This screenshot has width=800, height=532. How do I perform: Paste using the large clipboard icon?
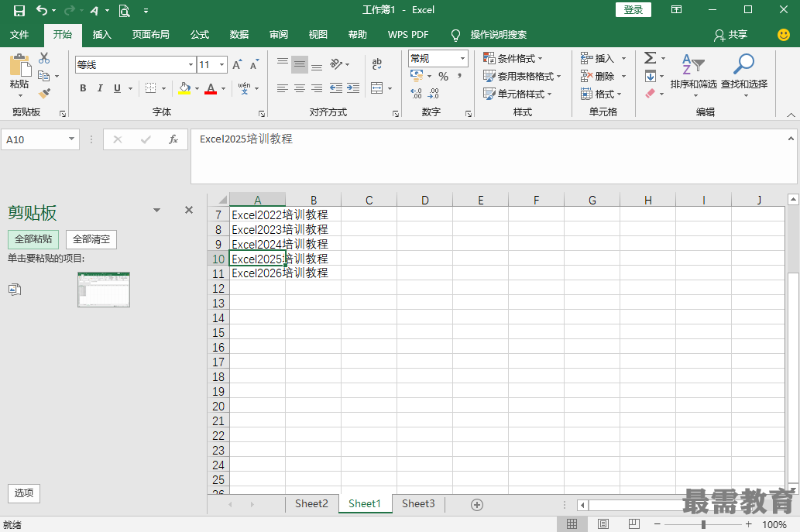(x=20, y=66)
